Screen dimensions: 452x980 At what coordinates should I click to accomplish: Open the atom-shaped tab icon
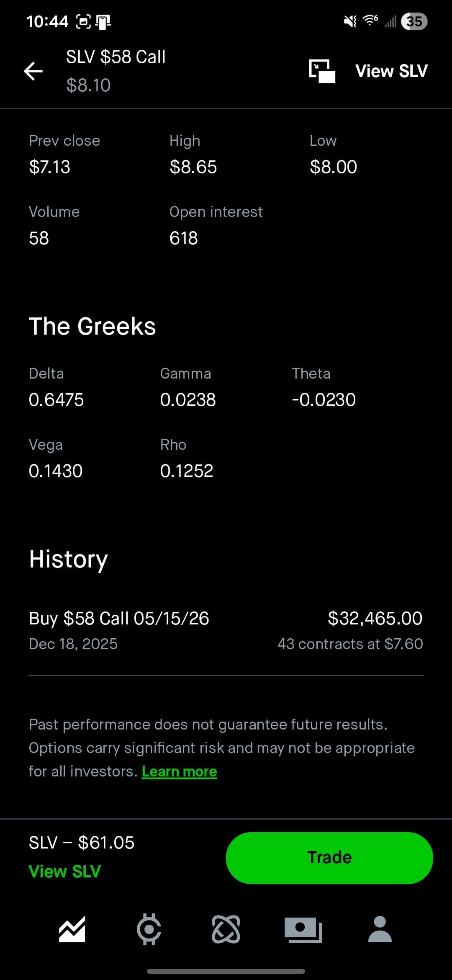[226, 929]
